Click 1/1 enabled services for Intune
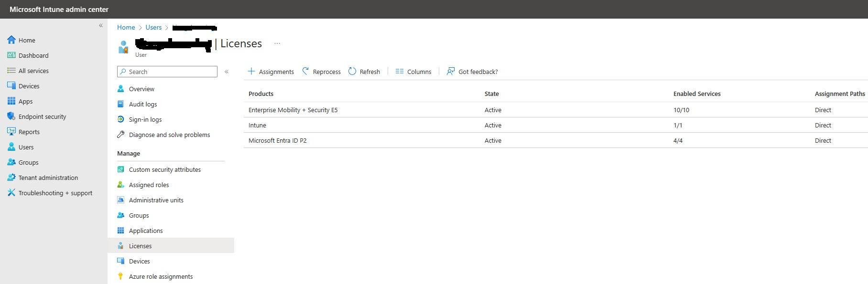Screen dimensions: 868x284 click(678, 125)
